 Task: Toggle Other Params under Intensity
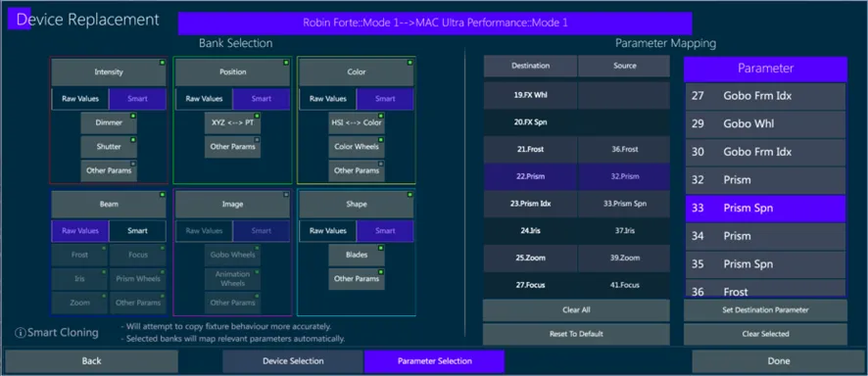click(x=109, y=170)
